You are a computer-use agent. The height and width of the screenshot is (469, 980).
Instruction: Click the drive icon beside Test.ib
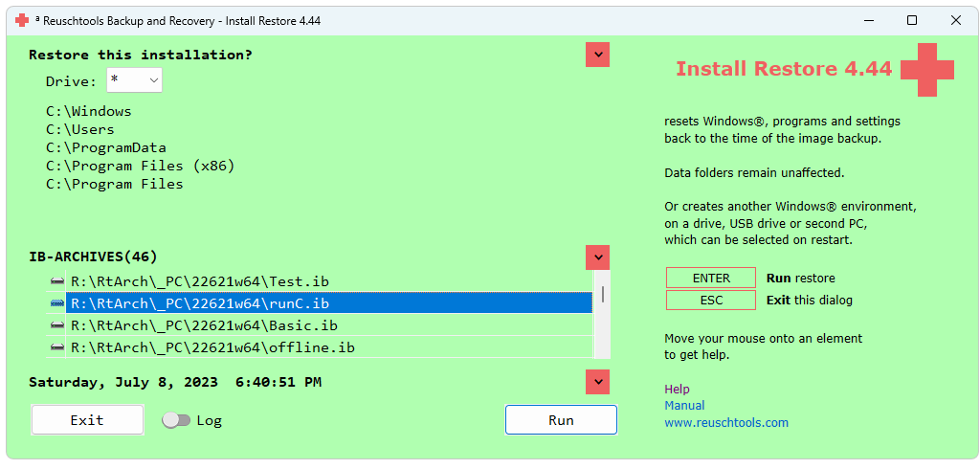tap(57, 281)
